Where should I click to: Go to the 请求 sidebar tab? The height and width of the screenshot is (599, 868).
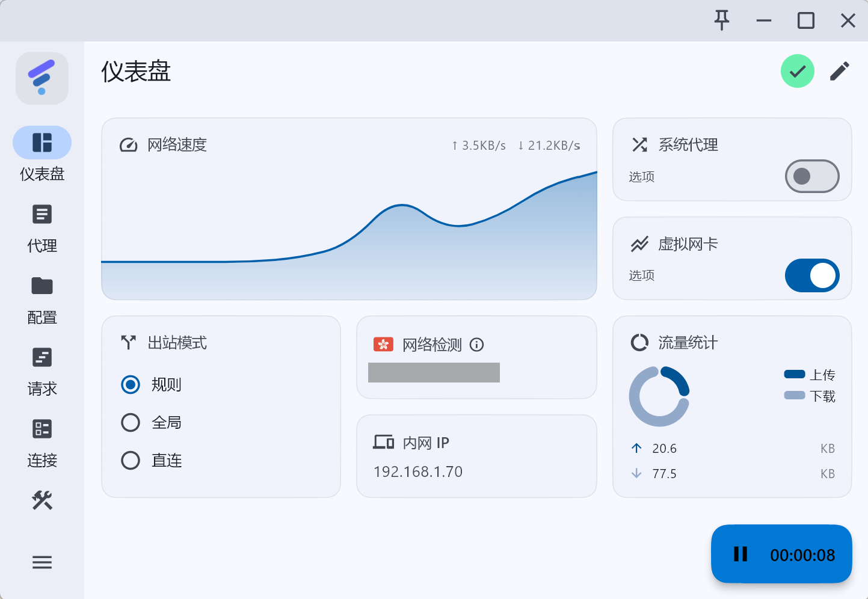(42, 372)
